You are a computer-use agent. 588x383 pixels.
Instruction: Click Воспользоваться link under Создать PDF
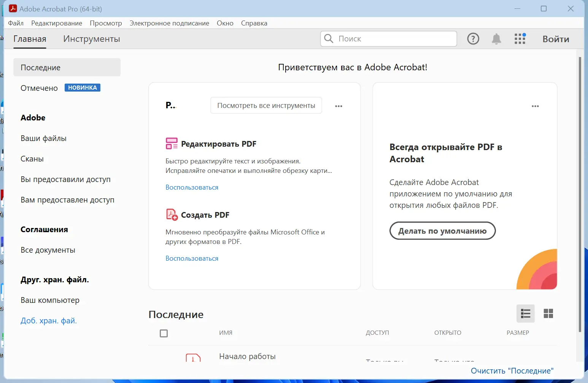click(x=192, y=258)
